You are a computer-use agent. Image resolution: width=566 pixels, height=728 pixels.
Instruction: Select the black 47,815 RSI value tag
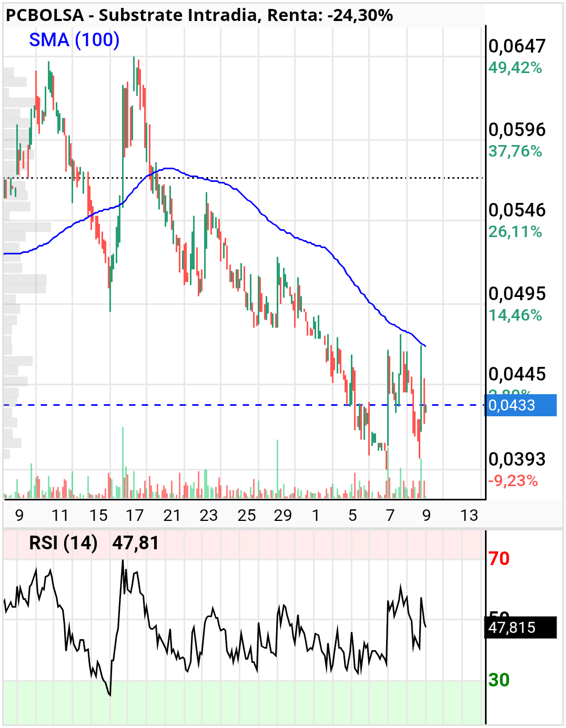(521, 628)
